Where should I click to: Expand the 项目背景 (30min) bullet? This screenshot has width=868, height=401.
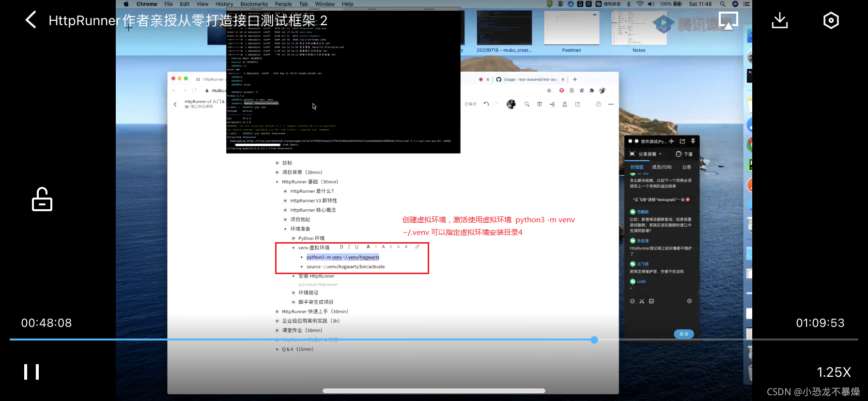[277, 172]
